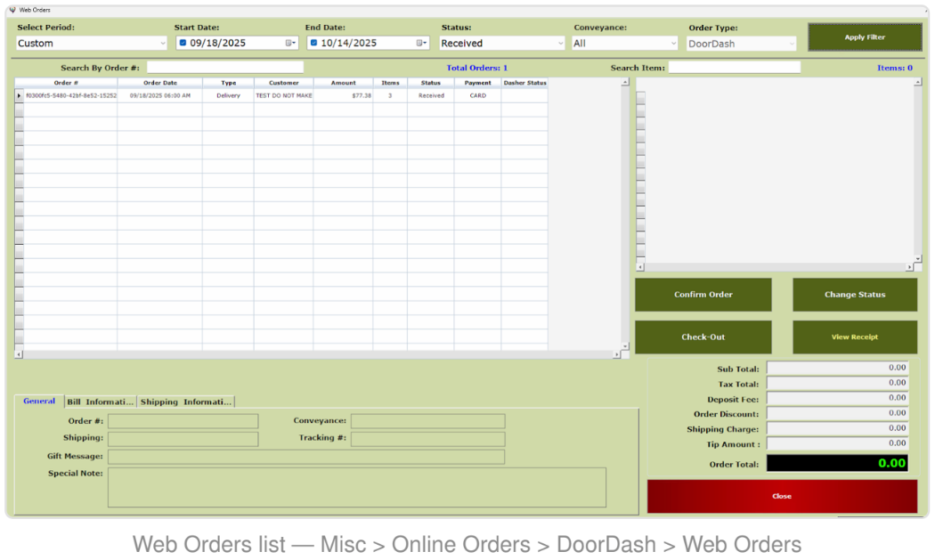Click the Shipping field in General tab
The width and height of the screenshot is (935, 560).
tap(183, 439)
